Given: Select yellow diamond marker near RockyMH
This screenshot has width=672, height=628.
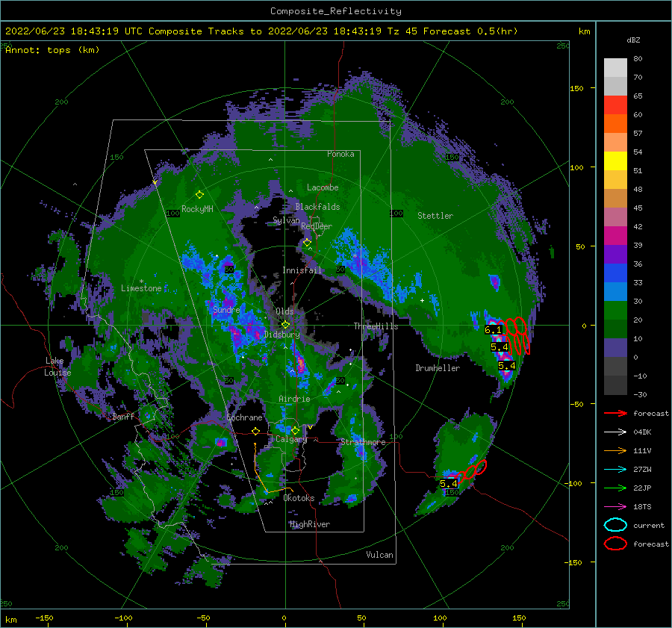Looking at the screenshot, I should point(199,195).
